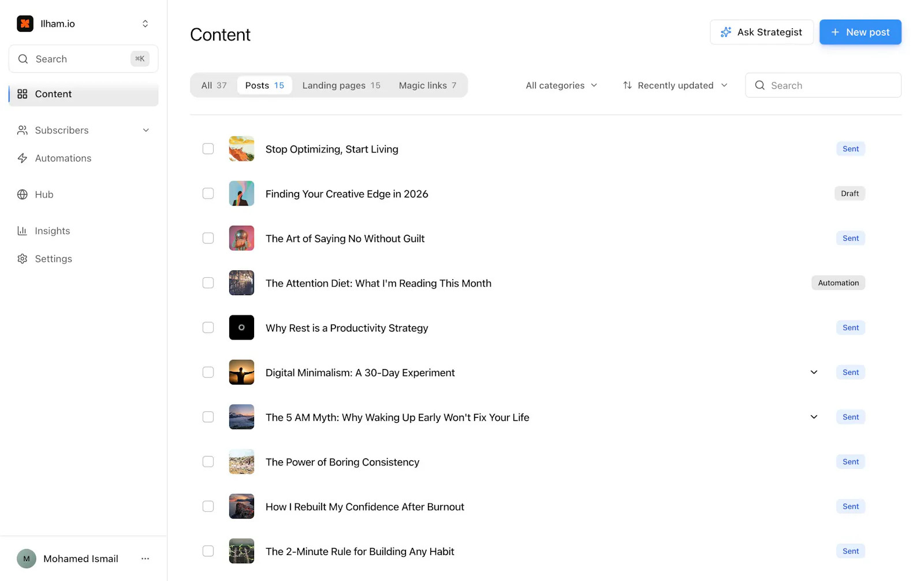Click the Ilham.io orange logo icon
This screenshot has height=581, width=924.
coord(25,24)
